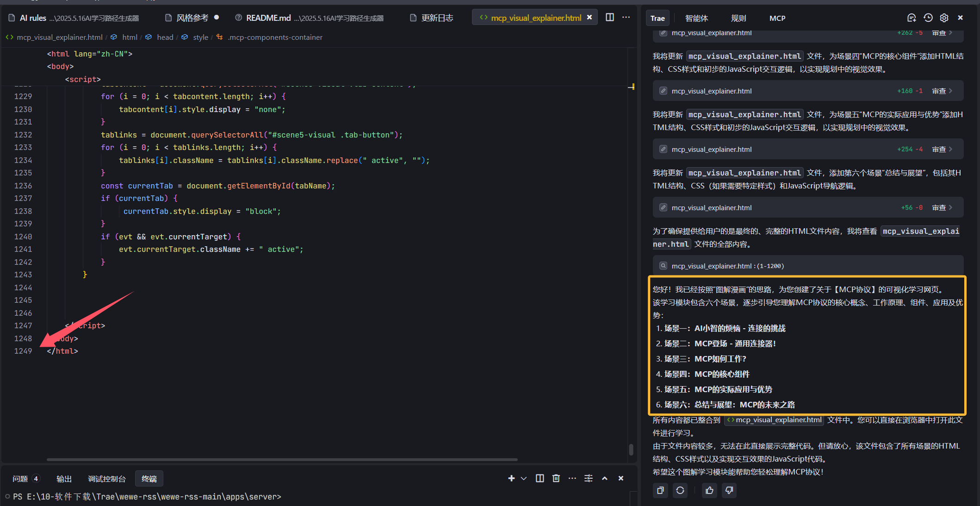Copy the AI response
980x506 pixels.
click(x=660, y=490)
